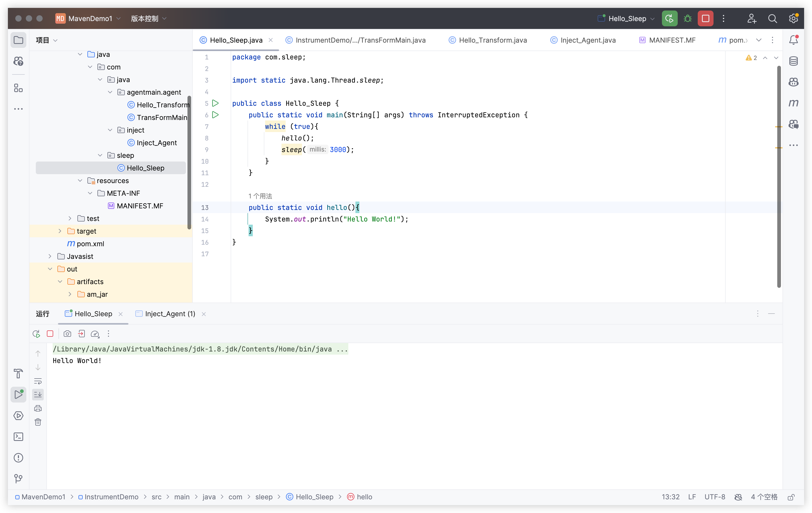
Task: Switch to MANIFEST.MF editor tab
Action: pyautogui.click(x=667, y=40)
